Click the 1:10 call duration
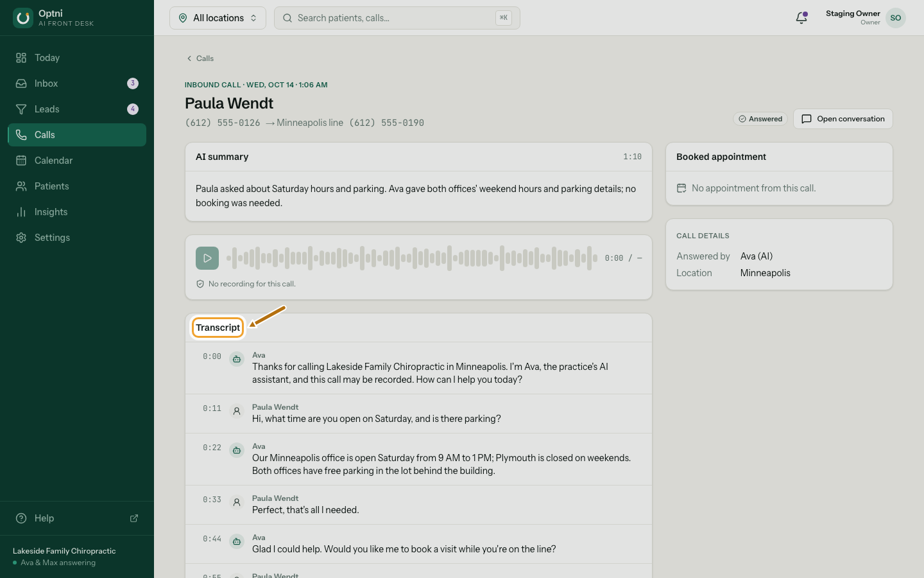The height and width of the screenshot is (578, 924). (x=632, y=157)
